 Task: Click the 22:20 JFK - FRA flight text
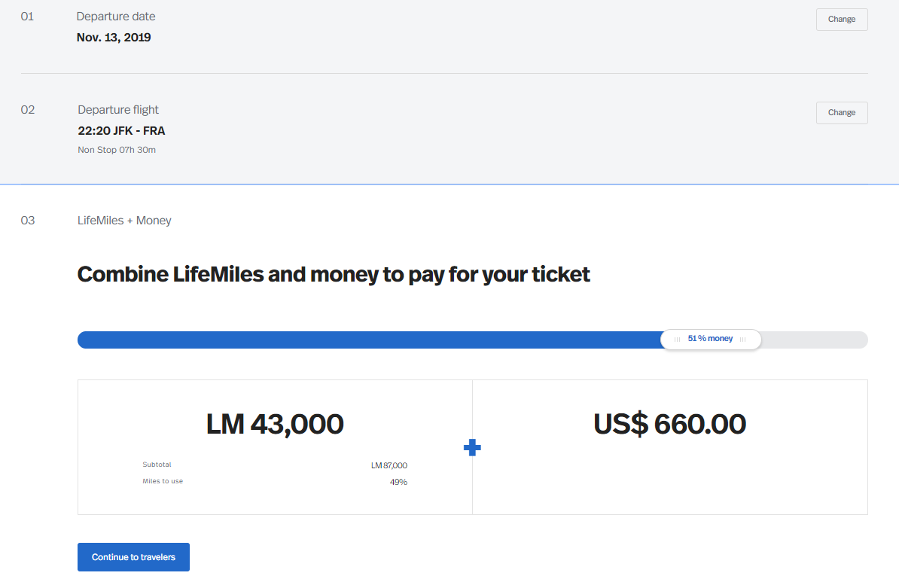click(121, 131)
